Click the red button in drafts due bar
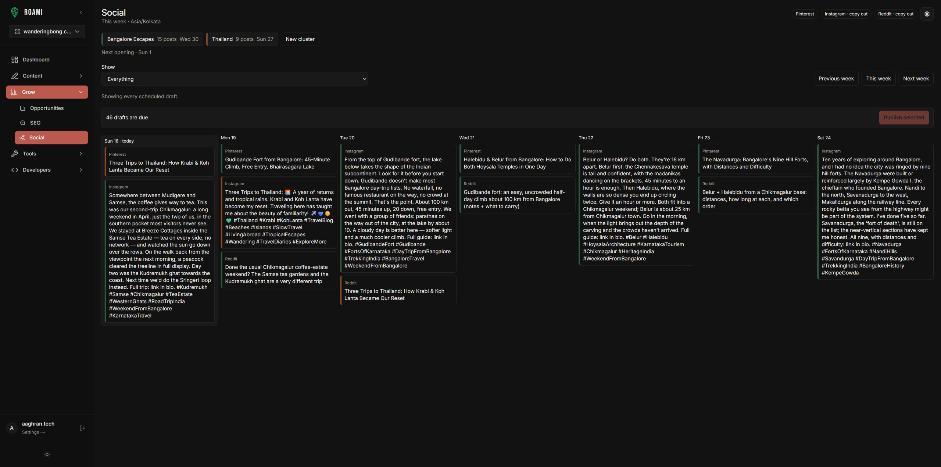This screenshot has width=941, height=467. click(x=904, y=117)
